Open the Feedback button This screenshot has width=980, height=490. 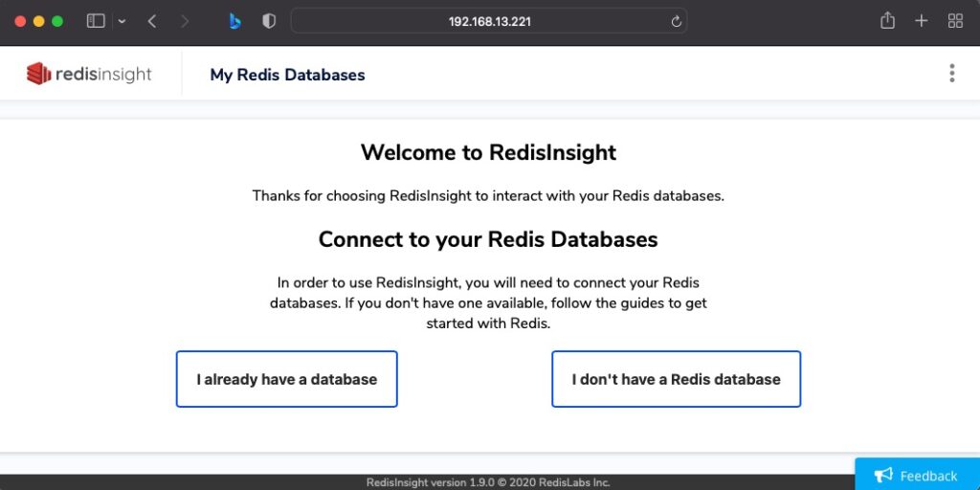click(918, 476)
